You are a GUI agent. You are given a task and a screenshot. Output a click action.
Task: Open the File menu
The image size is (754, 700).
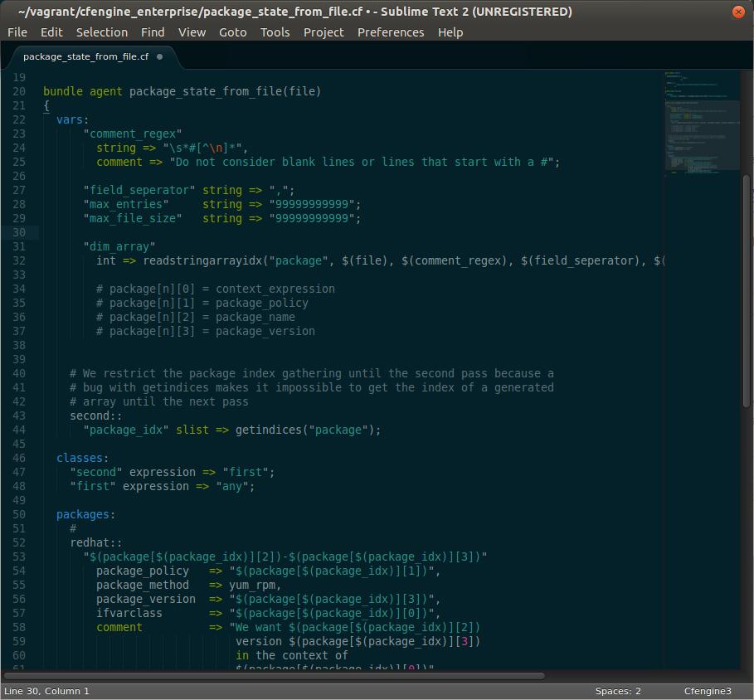coord(17,32)
